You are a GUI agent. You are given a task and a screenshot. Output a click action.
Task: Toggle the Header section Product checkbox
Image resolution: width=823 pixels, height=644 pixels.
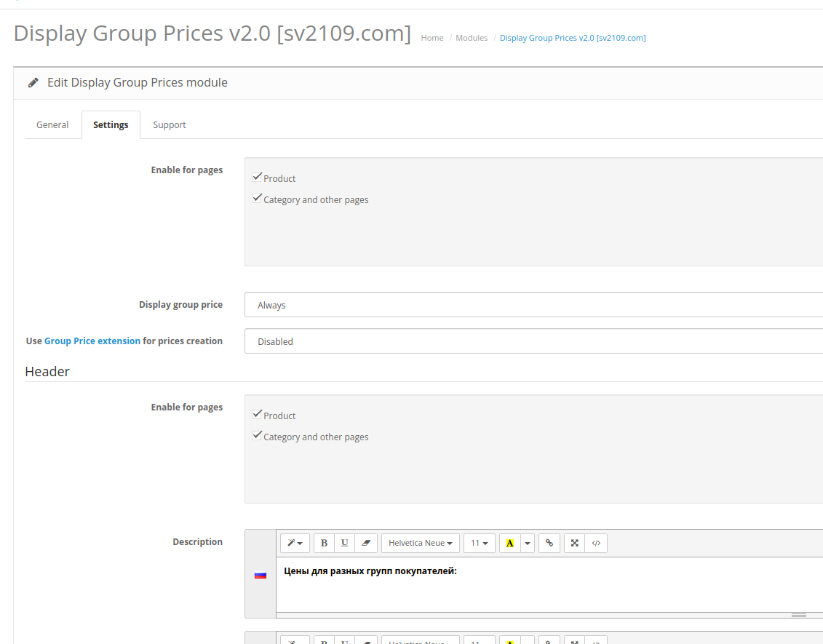click(257, 414)
